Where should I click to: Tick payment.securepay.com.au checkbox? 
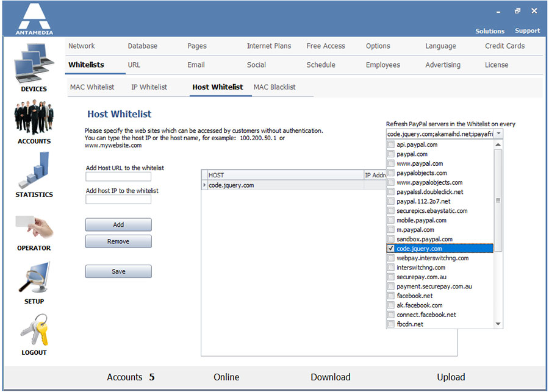(x=391, y=287)
